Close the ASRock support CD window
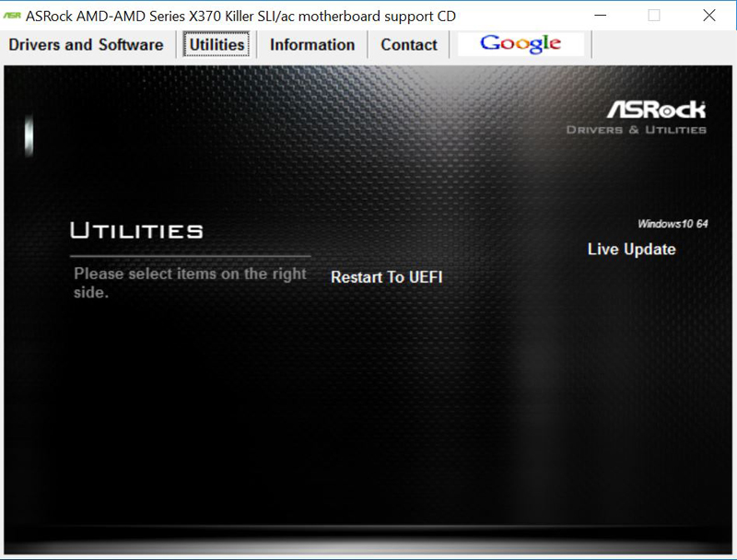This screenshot has height=560, width=737. [709, 16]
